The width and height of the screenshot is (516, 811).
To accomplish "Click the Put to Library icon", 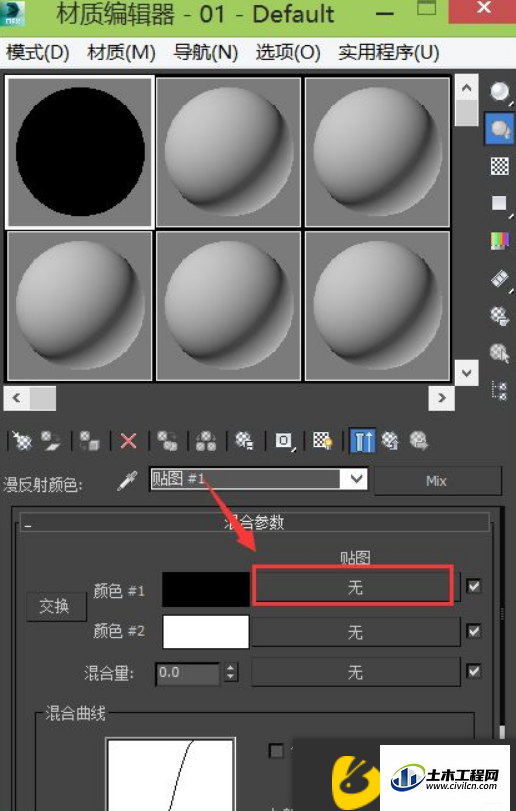I will tap(244, 441).
